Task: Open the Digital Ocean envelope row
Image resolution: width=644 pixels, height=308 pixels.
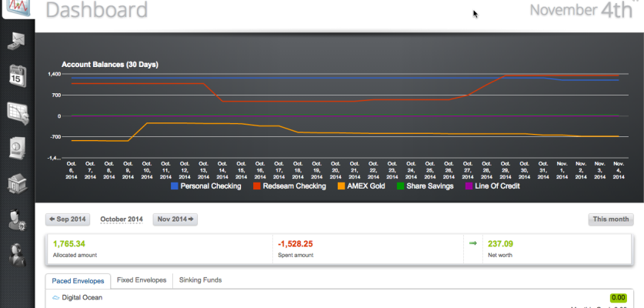Action: point(339,298)
